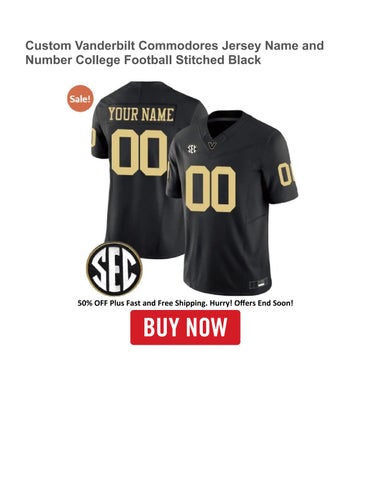Image resolution: width=371 pixels, height=480 pixels.
Task: Select the YOUR NAME text on jersey back
Action: [x=141, y=115]
